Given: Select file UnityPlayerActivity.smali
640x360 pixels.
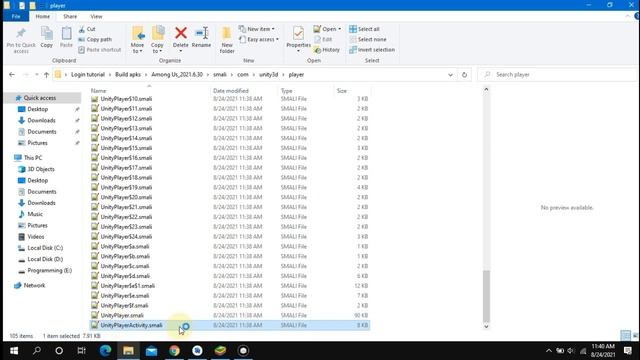Looking at the screenshot, I should click(131, 325).
